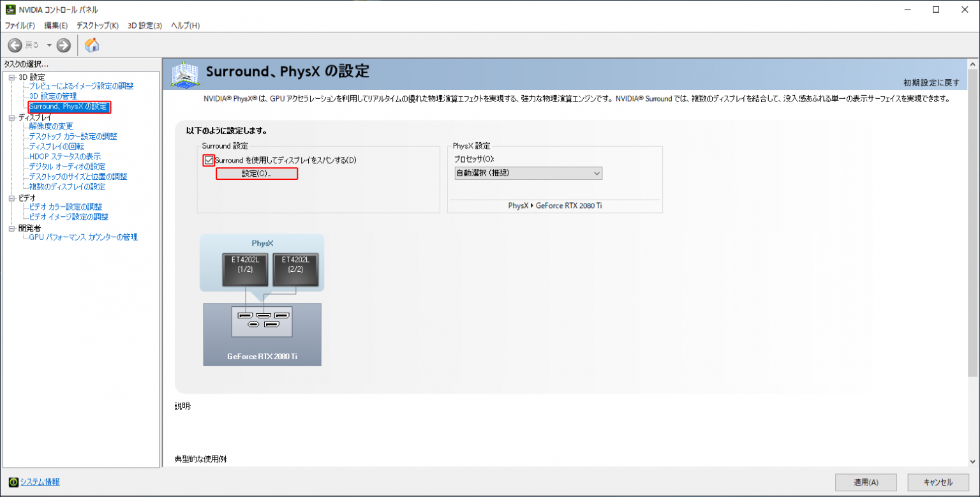Click the Forward arrow toolbar icon

pos(63,45)
